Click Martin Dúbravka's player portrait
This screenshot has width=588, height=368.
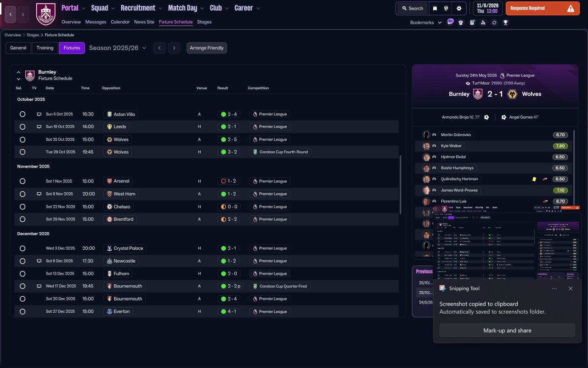(426, 135)
